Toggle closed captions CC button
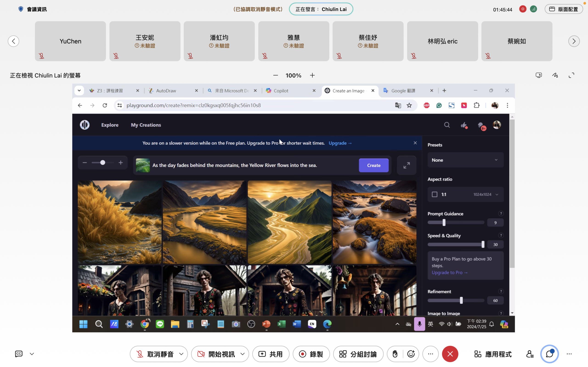Screen dimensions: 588x367 19,354
